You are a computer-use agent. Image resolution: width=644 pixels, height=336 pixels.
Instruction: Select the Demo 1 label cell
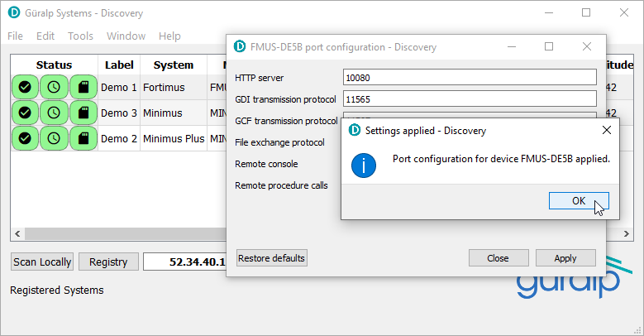[x=119, y=87]
